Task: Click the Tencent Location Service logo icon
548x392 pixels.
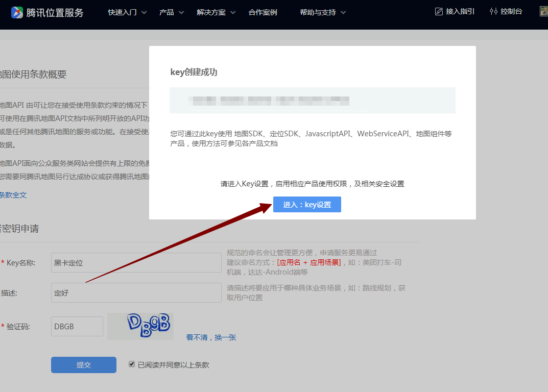Action: tap(17, 12)
